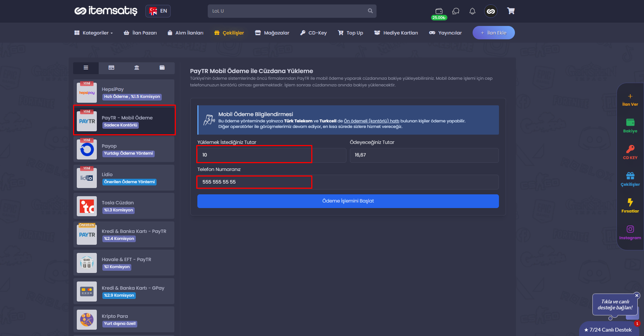Click the Tosla tc logo thumbnail
The image size is (644, 336).
(x=87, y=206)
